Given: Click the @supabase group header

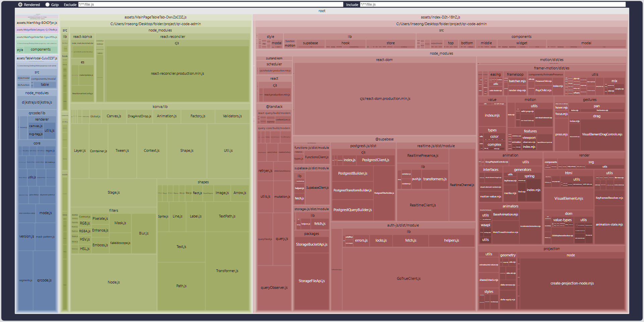Looking at the screenshot, I should click(x=384, y=139).
